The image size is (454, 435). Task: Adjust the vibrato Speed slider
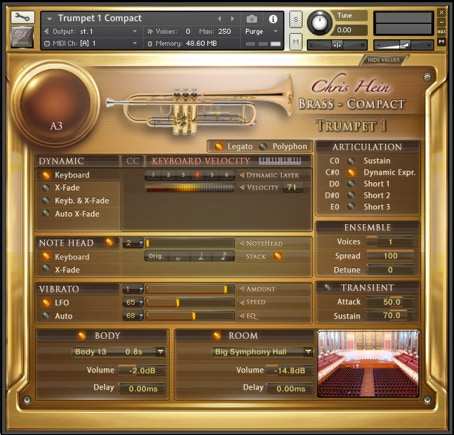(190, 302)
